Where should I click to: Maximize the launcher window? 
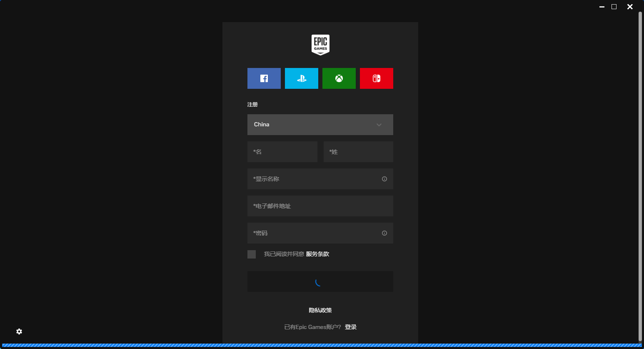tap(614, 7)
